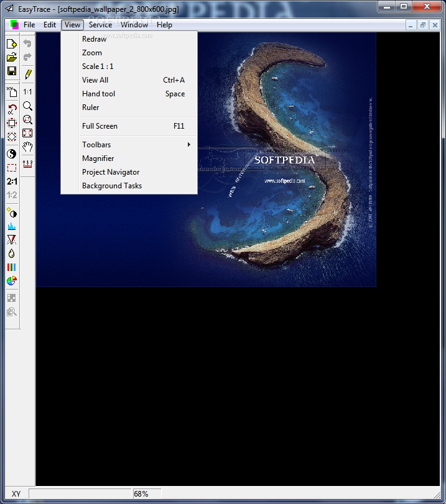This screenshot has width=446, height=504.
Task: Close the open View menu
Action: pos(72,25)
